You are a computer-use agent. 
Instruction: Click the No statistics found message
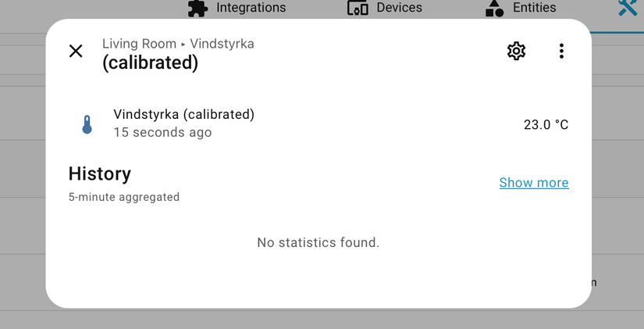318,243
